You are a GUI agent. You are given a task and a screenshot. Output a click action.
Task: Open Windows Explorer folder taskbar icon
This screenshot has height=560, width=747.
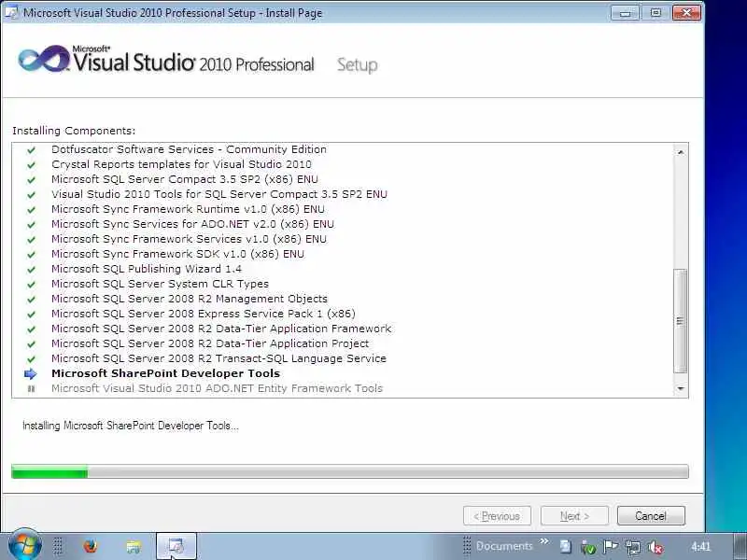(134, 546)
